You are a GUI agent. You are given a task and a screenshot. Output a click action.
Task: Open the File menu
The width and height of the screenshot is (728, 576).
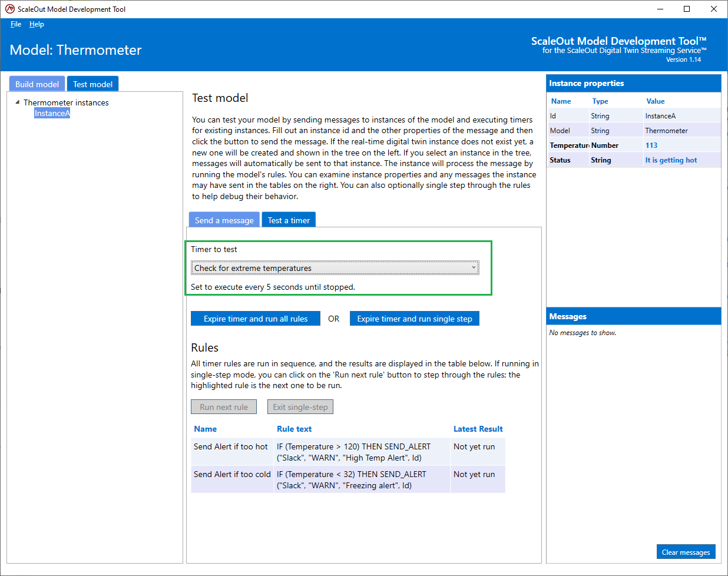[x=16, y=24]
